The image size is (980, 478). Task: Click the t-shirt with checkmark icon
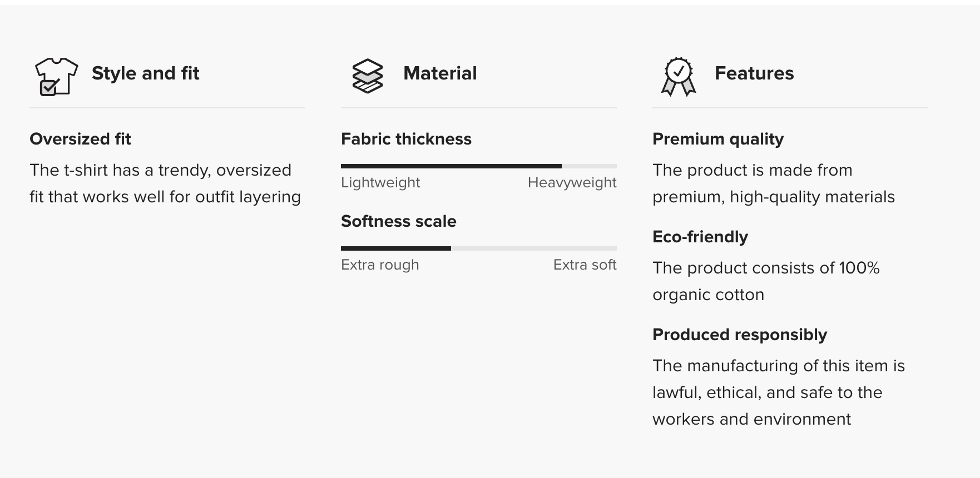point(56,76)
